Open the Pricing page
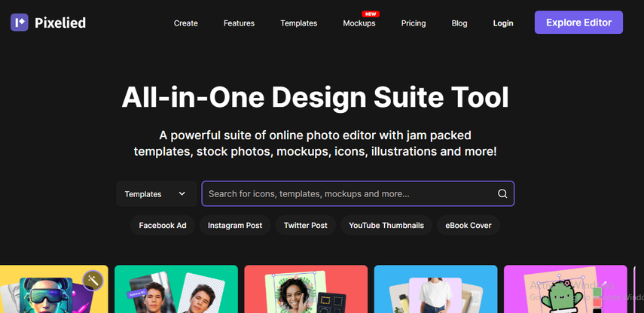Image resolution: width=644 pixels, height=313 pixels. tap(414, 23)
